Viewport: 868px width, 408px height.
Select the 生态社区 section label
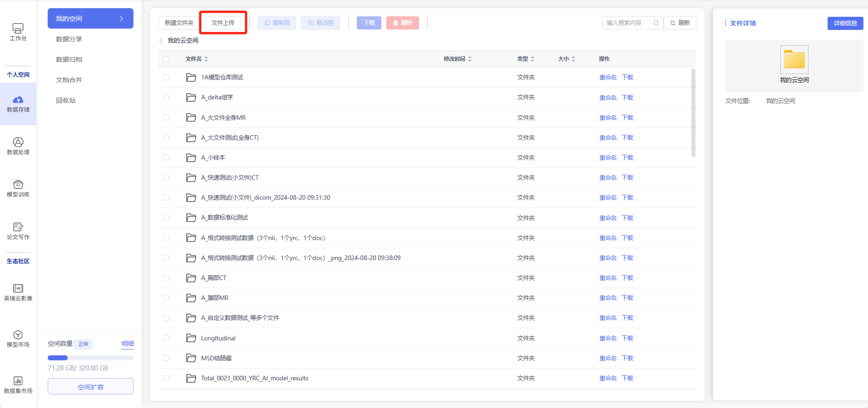tap(18, 261)
